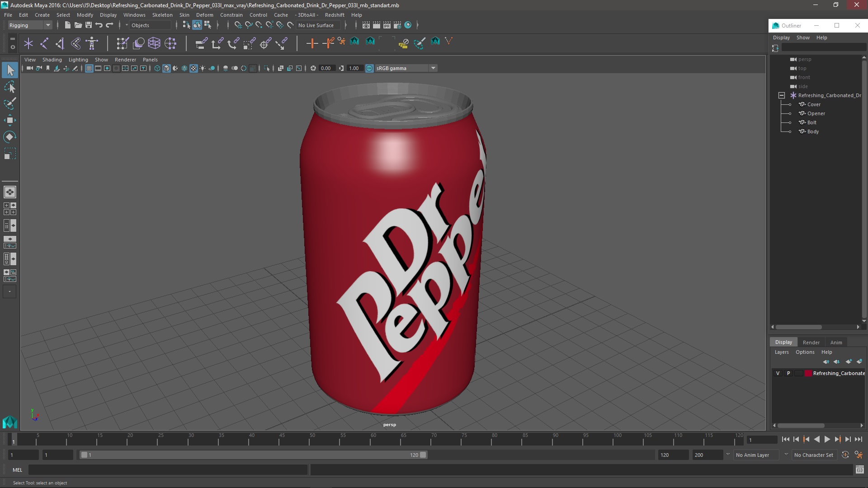
Task: Toggle viewport grid display icon
Action: (89, 68)
